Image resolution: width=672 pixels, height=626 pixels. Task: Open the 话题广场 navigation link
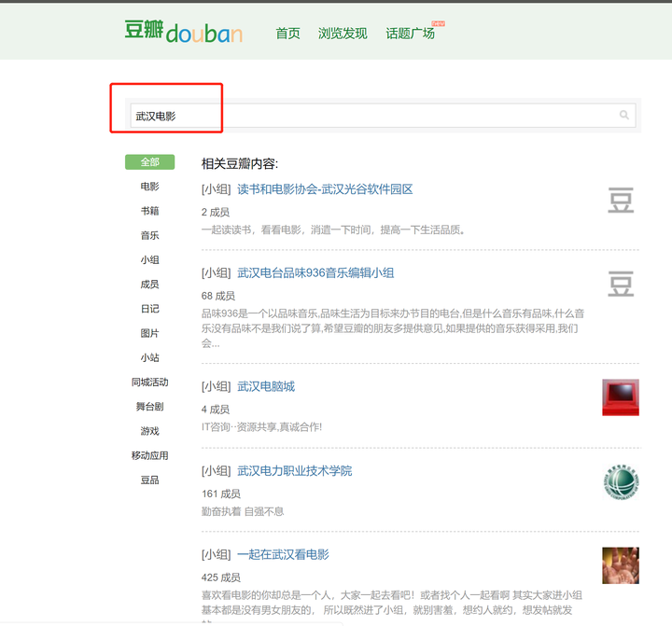(410, 33)
